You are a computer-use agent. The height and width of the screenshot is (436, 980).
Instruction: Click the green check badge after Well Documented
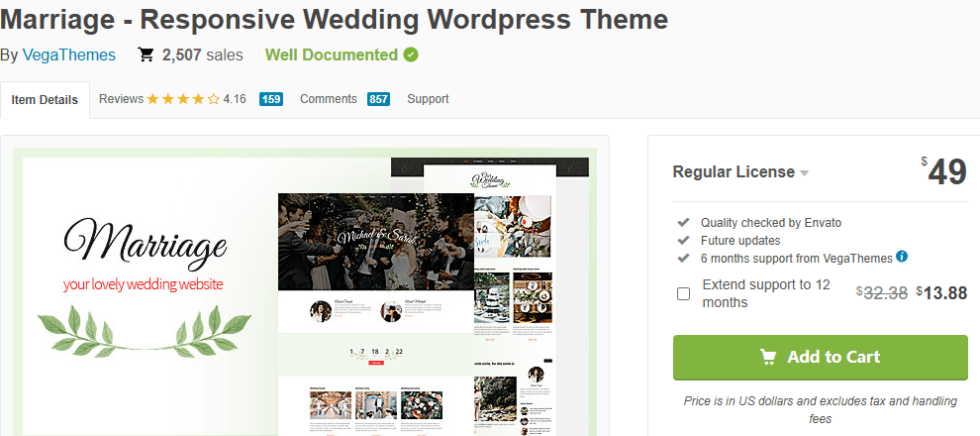pos(411,54)
